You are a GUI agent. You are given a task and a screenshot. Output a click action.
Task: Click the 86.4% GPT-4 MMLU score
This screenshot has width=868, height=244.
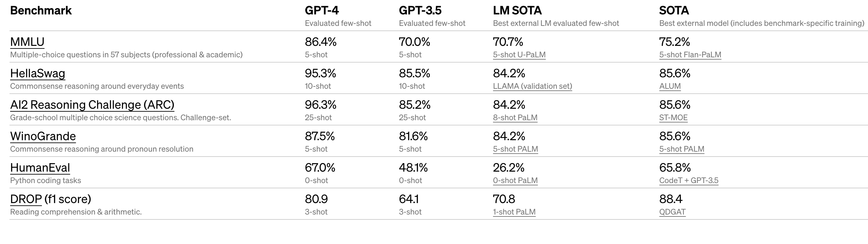(x=320, y=42)
